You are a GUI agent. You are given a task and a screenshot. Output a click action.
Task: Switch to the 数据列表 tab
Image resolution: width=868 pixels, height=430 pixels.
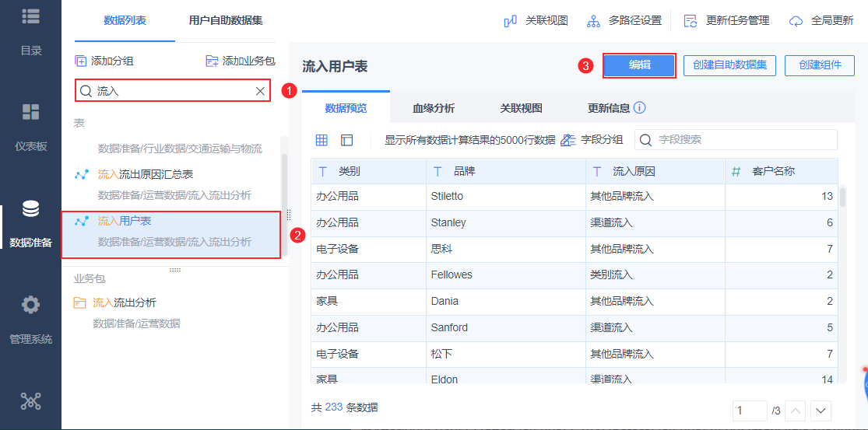(x=125, y=21)
